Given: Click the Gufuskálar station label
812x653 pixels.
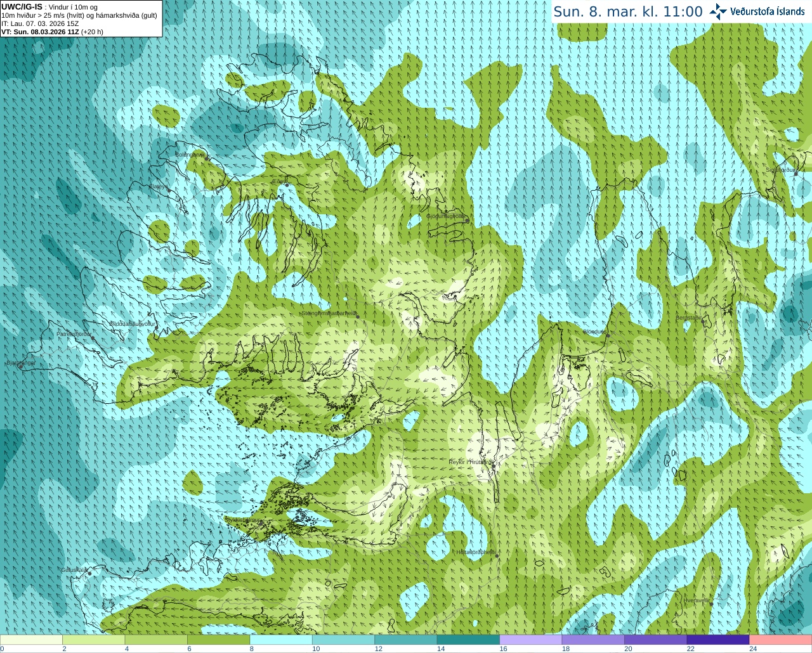Looking at the screenshot, I should [74, 570].
